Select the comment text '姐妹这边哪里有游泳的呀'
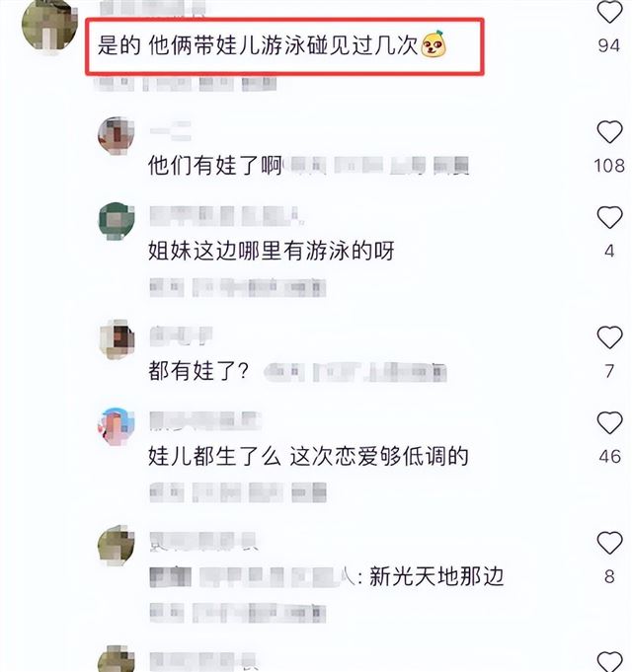 pyautogui.click(x=271, y=251)
